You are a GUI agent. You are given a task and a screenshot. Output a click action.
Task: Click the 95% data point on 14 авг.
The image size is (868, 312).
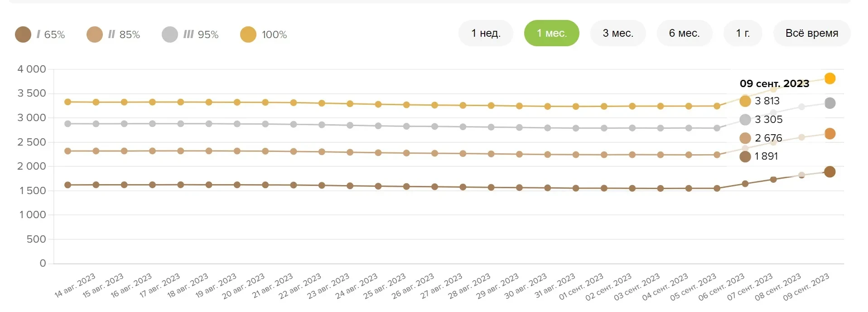coord(68,124)
